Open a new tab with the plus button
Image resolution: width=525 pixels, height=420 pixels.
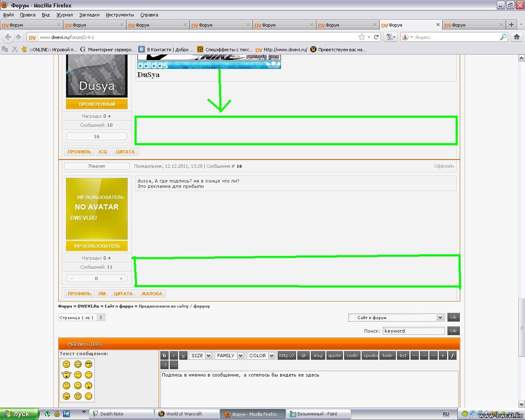tap(511, 25)
